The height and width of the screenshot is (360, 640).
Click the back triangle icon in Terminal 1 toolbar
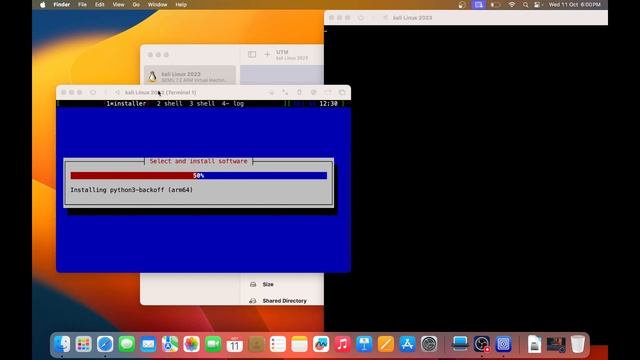click(x=118, y=93)
